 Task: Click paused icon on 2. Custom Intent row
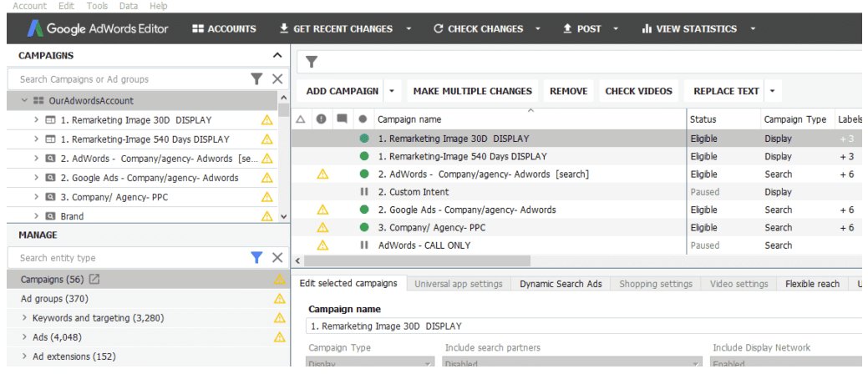[363, 192]
